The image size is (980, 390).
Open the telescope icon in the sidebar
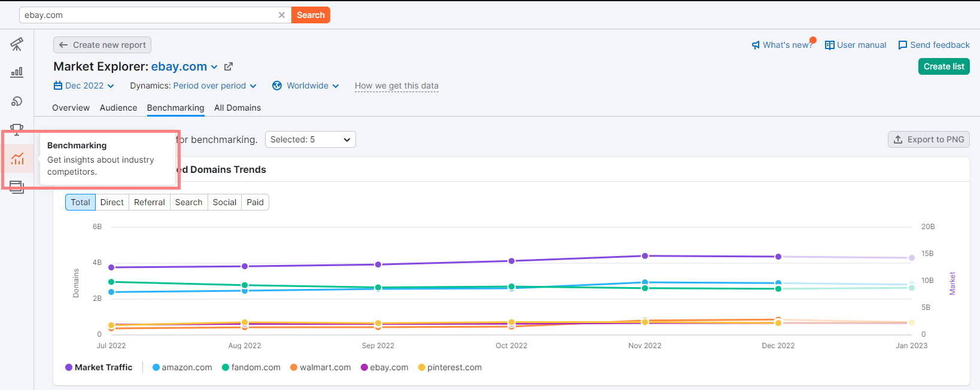click(x=17, y=44)
